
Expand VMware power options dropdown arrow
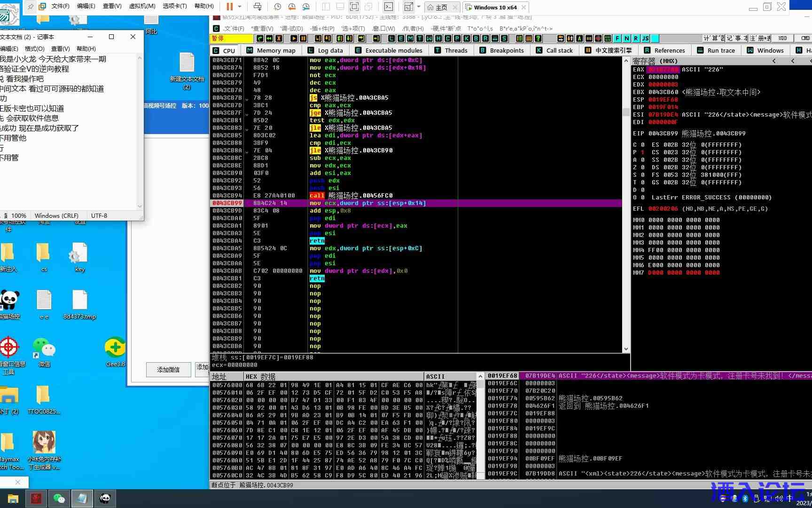pyautogui.click(x=240, y=7)
